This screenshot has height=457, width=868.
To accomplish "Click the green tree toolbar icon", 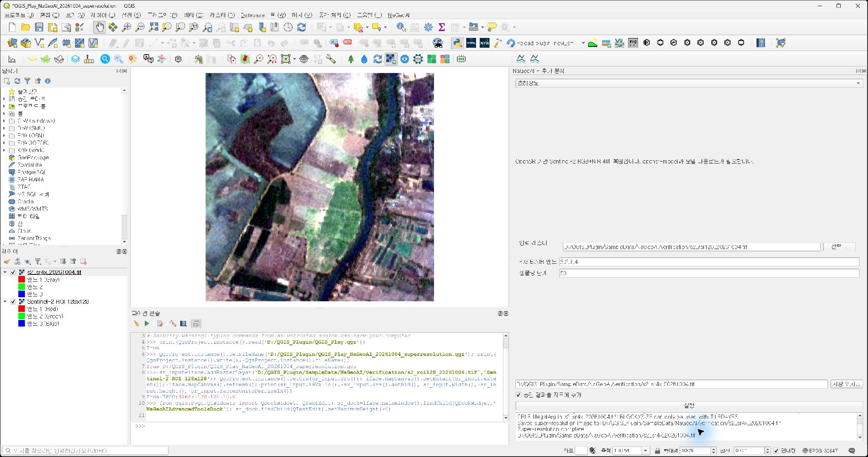I will click(351, 59).
